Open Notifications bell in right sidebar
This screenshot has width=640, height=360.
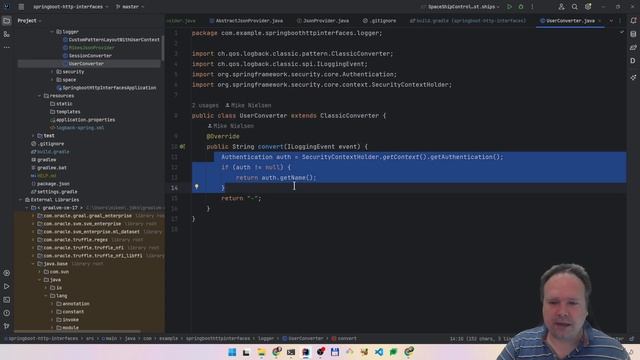click(x=633, y=20)
